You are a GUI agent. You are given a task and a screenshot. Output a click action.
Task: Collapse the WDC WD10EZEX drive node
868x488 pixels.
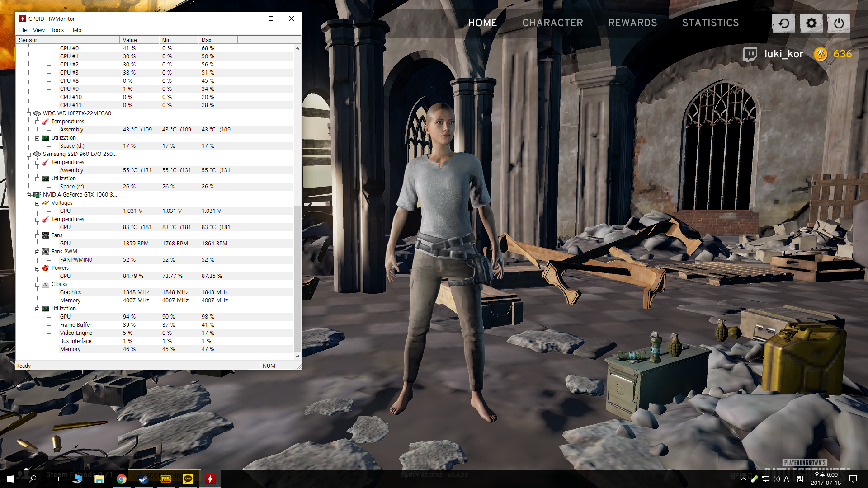pyautogui.click(x=28, y=114)
